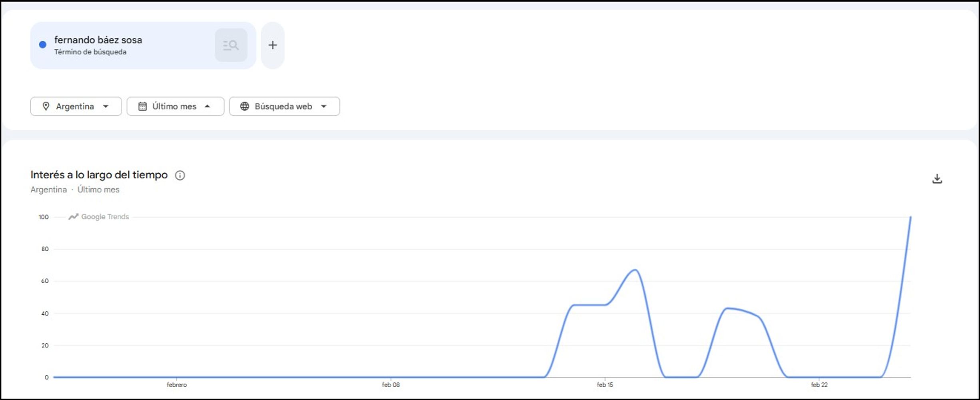Open the Búsqueda web search type dropdown
The image size is (980, 400).
pos(285,106)
